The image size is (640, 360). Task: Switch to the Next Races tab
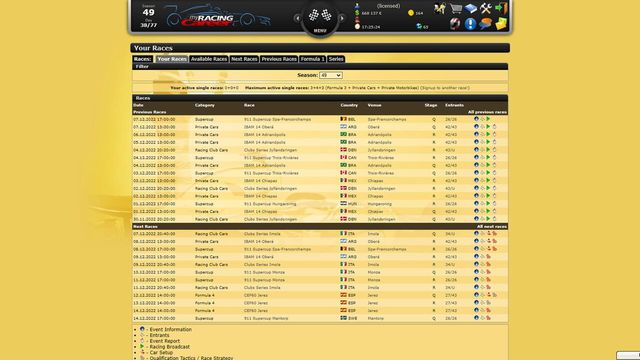click(244, 59)
